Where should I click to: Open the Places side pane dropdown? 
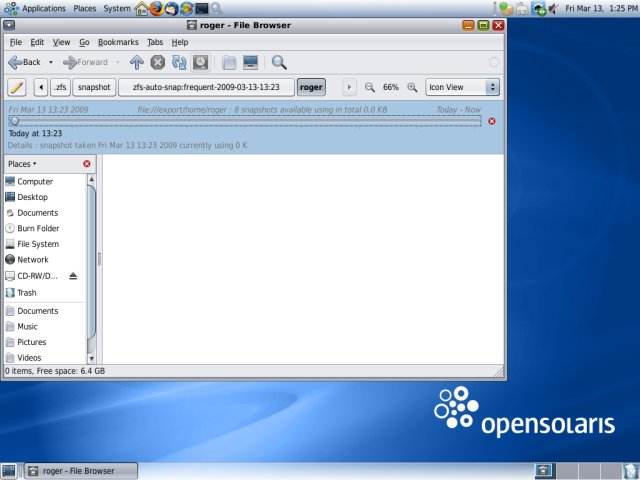[x=22, y=164]
